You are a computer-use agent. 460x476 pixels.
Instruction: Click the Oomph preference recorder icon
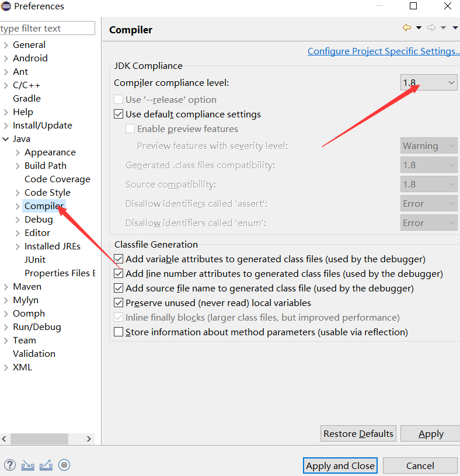(x=63, y=465)
